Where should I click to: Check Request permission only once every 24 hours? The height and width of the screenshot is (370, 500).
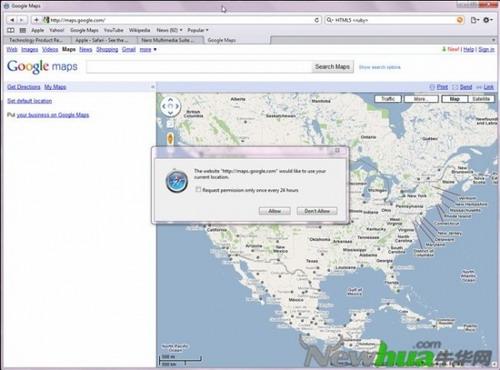[198, 190]
